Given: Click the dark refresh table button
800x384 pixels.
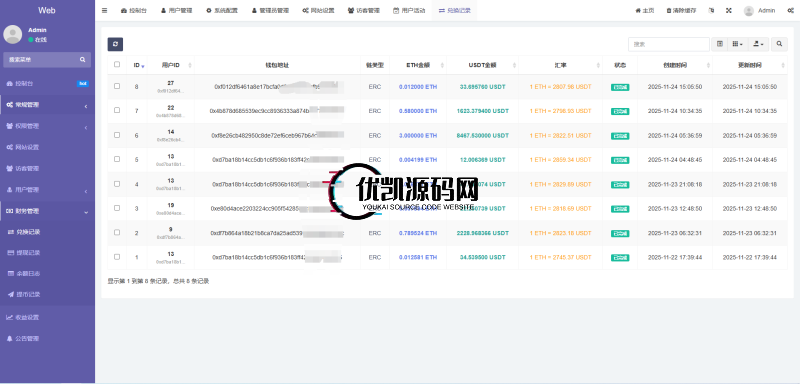Looking at the screenshot, I should (115, 44).
